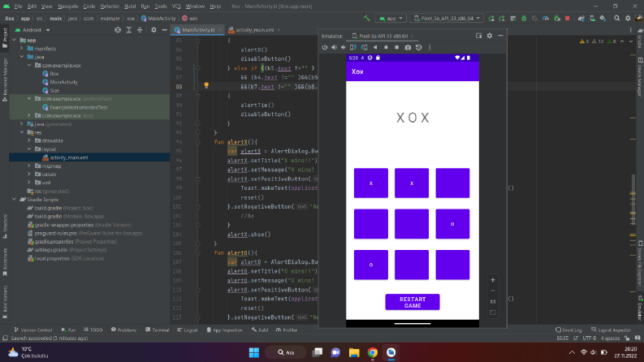Open the Build menu

coord(130,6)
